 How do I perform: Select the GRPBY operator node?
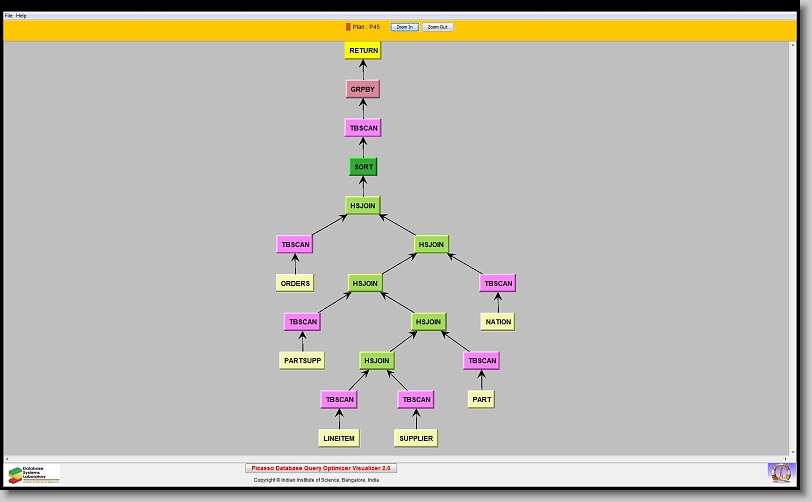(x=363, y=89)
